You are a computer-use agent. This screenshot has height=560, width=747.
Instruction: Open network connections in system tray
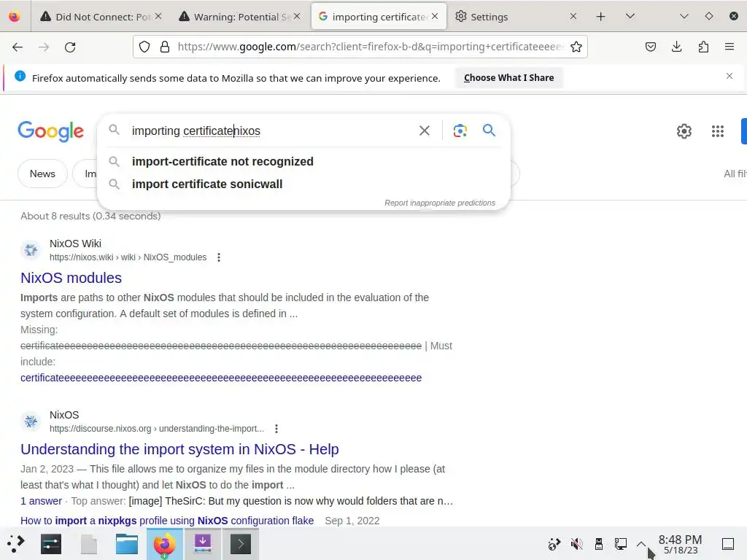(x=620, y=544)
